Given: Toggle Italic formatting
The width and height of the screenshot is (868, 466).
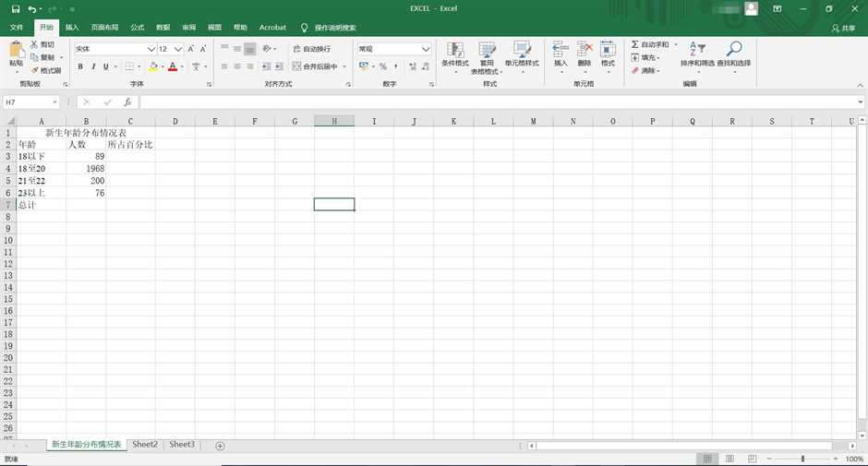Looking at the screenshot, I should [x=93, y=66].
